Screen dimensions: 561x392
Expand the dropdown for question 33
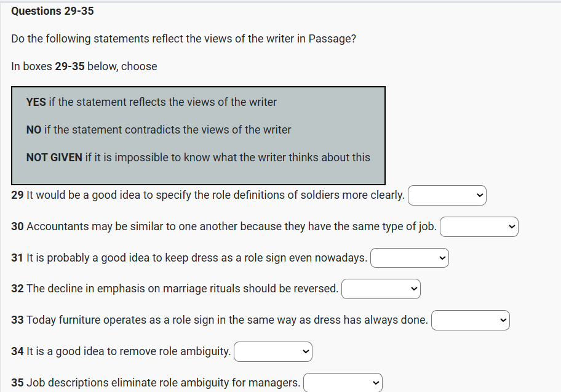click(471, 320)
